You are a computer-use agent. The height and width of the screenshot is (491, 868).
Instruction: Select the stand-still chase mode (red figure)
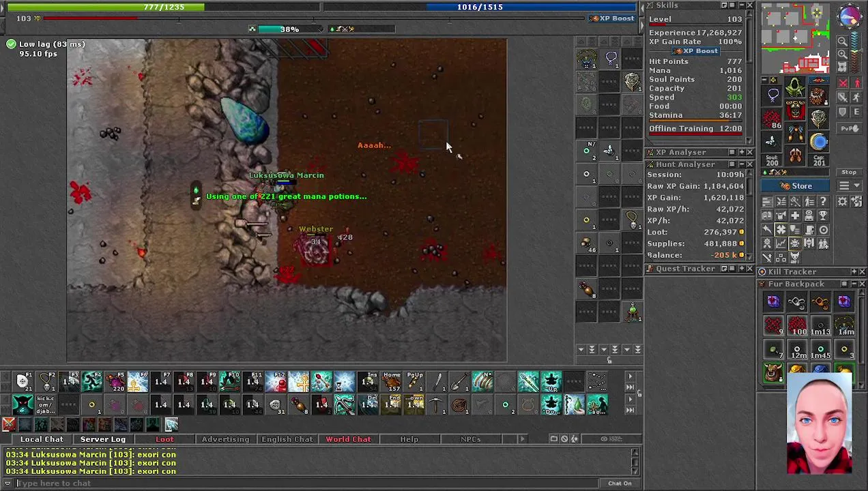tap(858, 83)
